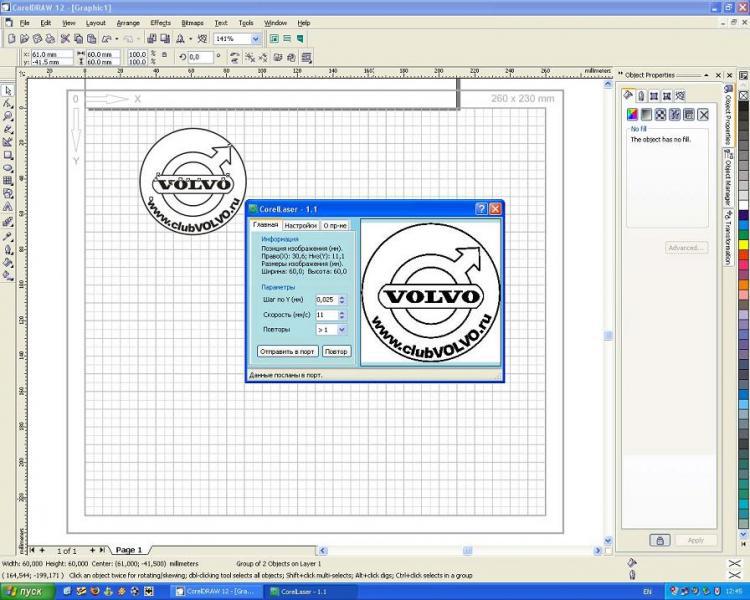The image size is (750, 600).
Task: Select the Graph Paper tool in toolbox
Action: point(8,181)
